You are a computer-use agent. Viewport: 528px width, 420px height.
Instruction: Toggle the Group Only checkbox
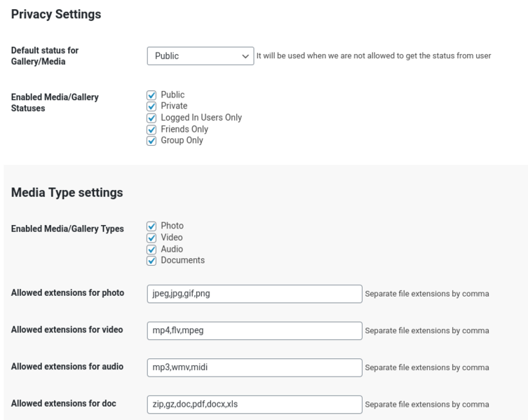coord(151,141)
